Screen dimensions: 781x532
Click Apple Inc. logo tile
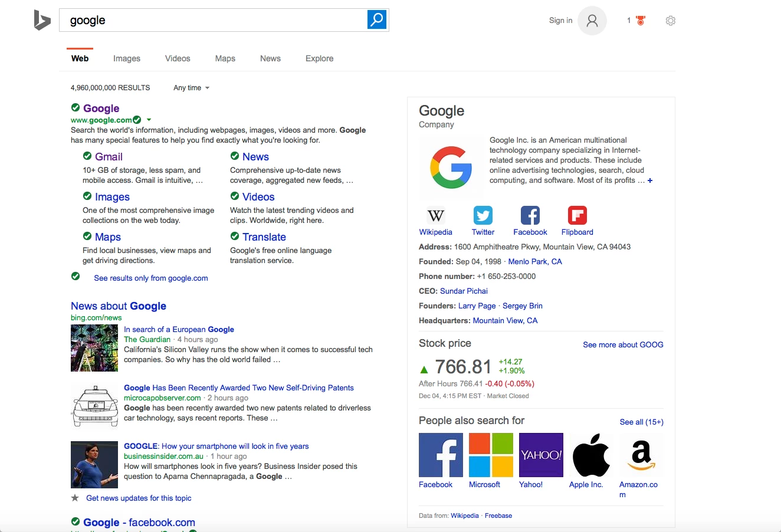click(x=591, y=455)
